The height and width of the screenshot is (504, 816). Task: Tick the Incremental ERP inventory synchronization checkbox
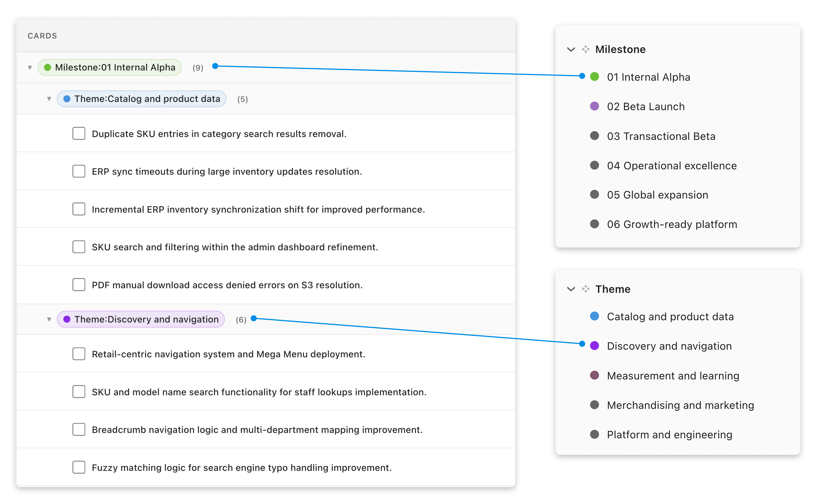tap(79, 209)
